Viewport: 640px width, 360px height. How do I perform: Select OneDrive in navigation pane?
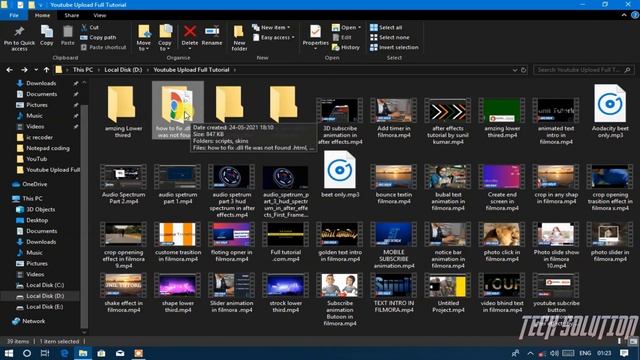[35, 184]
